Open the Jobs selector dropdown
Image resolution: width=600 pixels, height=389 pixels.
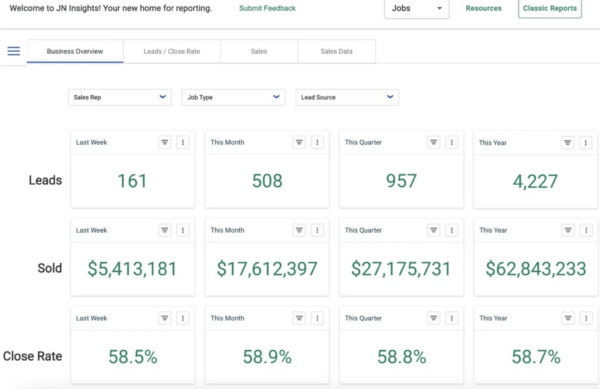tap(417, 8)
